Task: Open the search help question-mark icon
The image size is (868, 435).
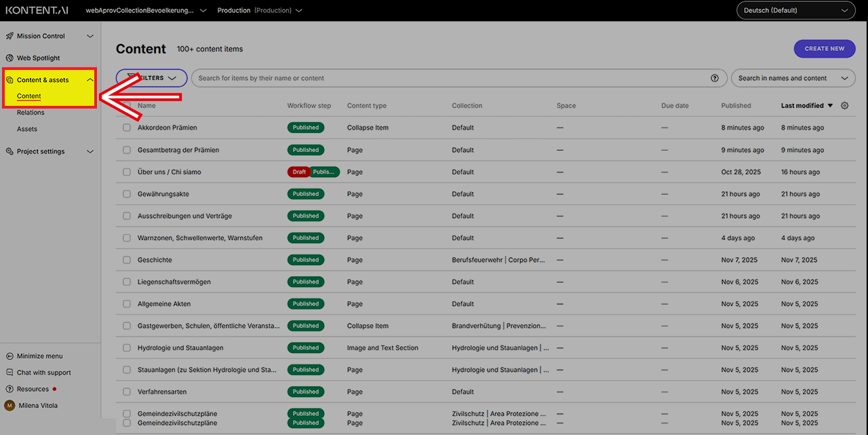Action: 714,78
